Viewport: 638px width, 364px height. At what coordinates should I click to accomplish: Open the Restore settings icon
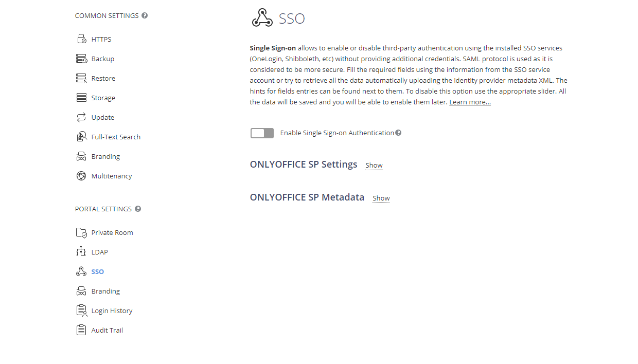(x=81, y=78)
